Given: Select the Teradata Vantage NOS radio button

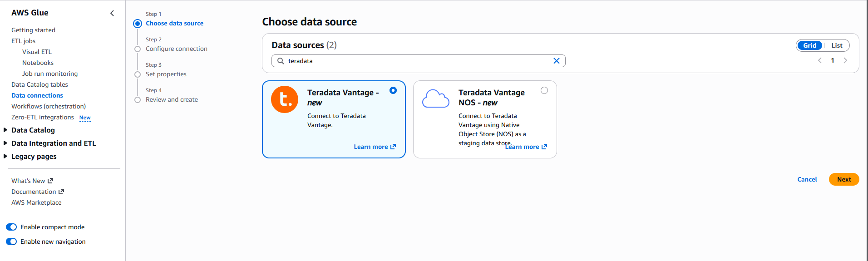Looking at the screenshot, I should click(x=544, y=90).
